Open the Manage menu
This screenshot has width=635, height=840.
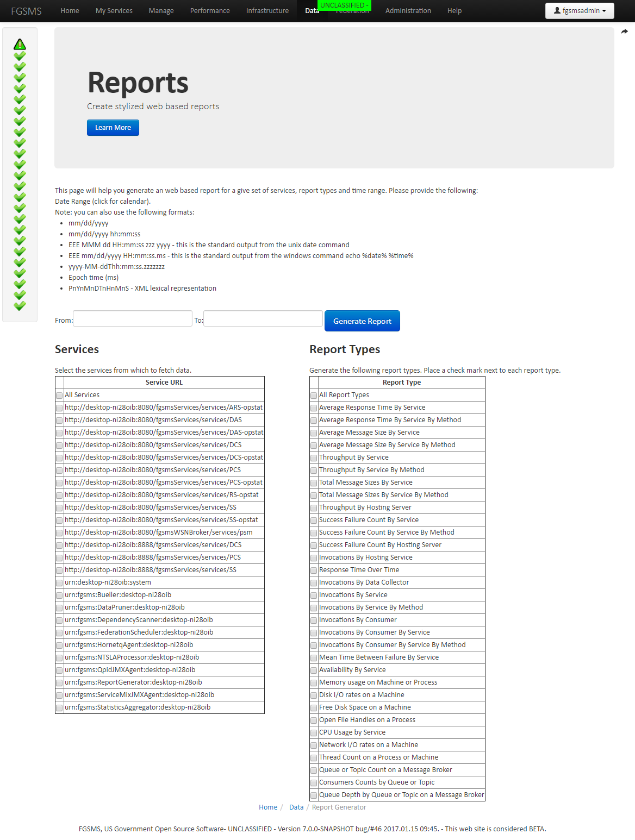tap(161, 11)
